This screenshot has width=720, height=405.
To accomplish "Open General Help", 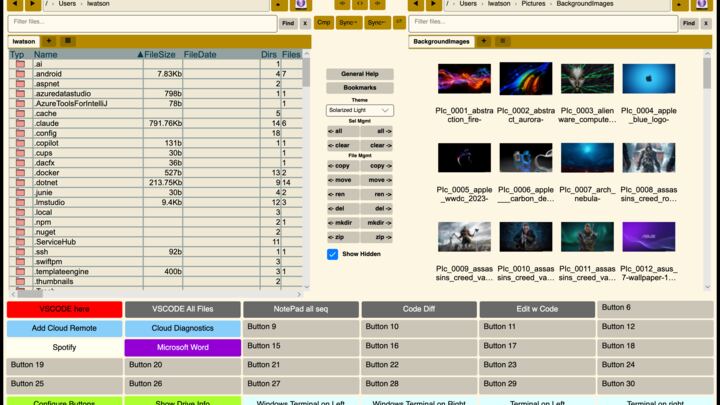I will coord(360,74).
